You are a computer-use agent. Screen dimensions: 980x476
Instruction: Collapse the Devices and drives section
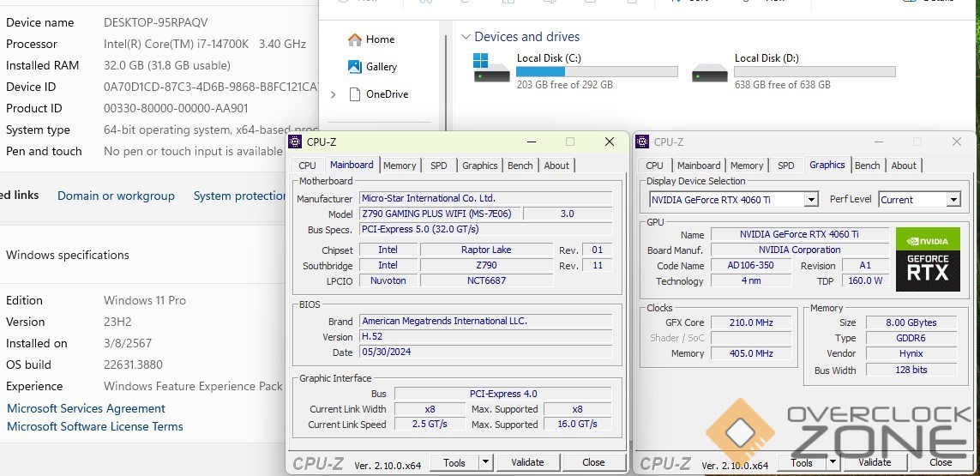click(x=466, y=37)
